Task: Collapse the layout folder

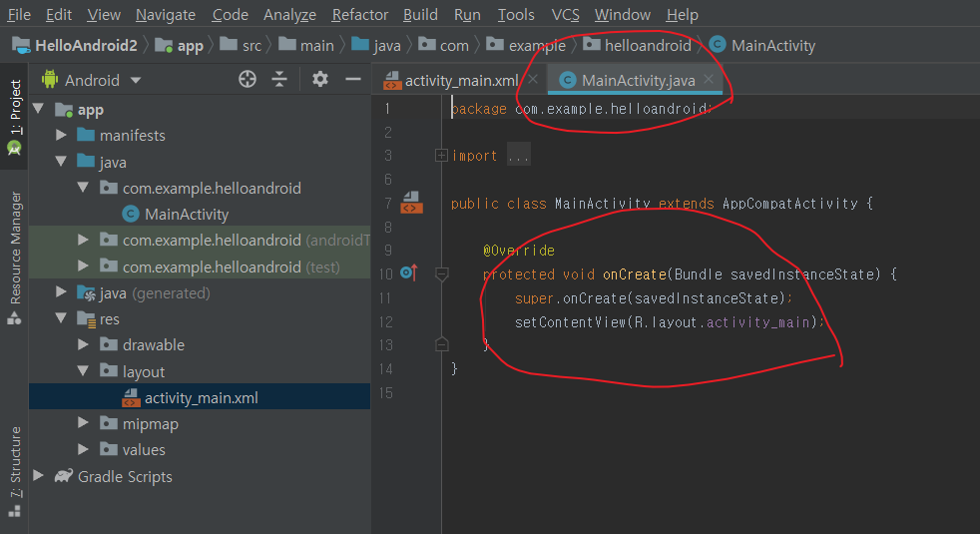Action: tap(83, 370)
